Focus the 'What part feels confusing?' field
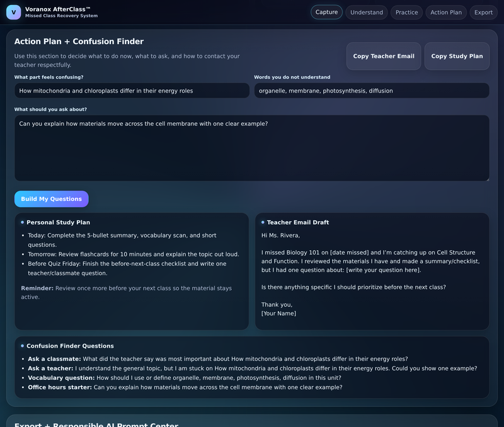 tap(132, 91)
